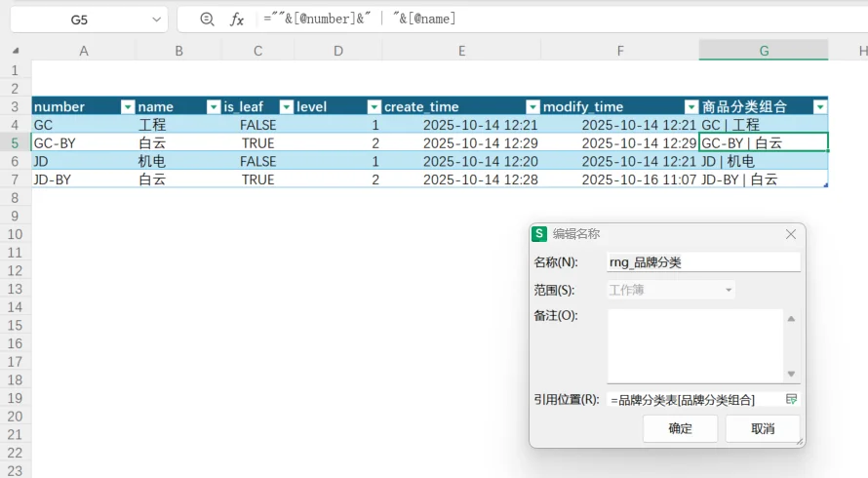The width and height of the screenshot is (868, 478).
Task: Click the formula bar text field
Action: [562, 19]
